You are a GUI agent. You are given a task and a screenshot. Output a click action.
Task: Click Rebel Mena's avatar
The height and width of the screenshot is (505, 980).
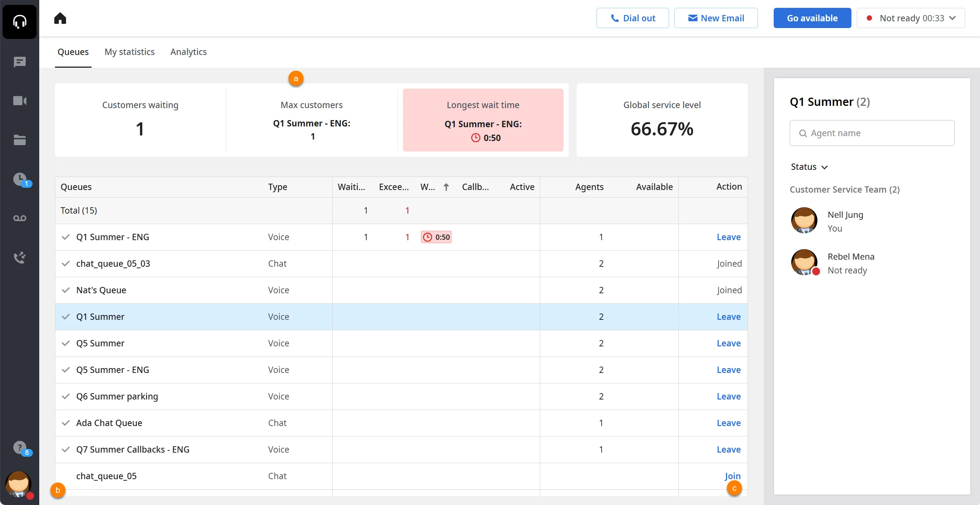coord(804,262)
